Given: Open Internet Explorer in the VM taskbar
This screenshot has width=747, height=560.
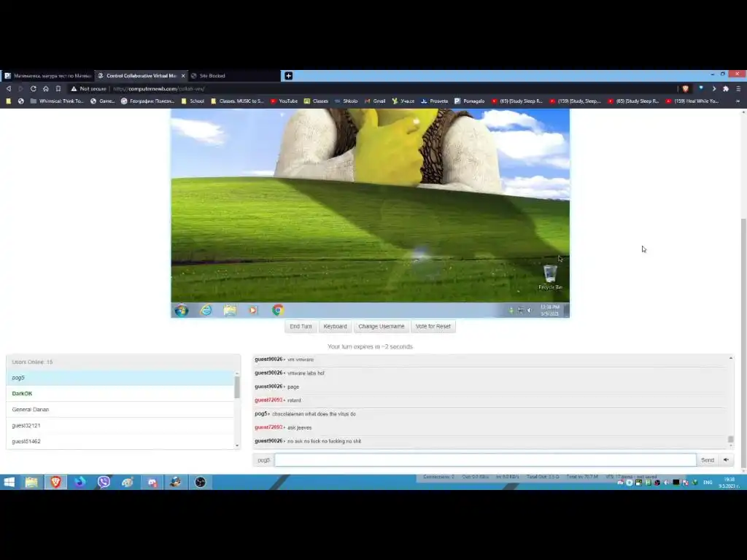Looking at the screenshot, I should pos(206,311).
